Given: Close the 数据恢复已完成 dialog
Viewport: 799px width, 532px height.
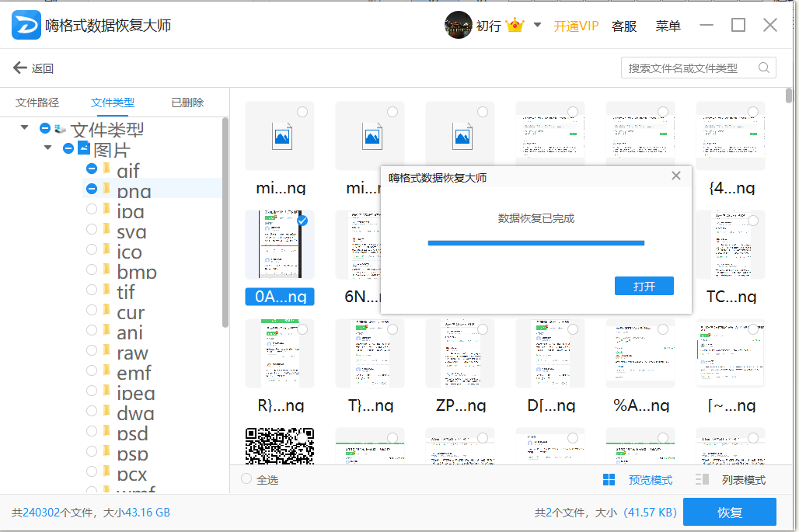Looking at the screenshot, I should [676, 176].
